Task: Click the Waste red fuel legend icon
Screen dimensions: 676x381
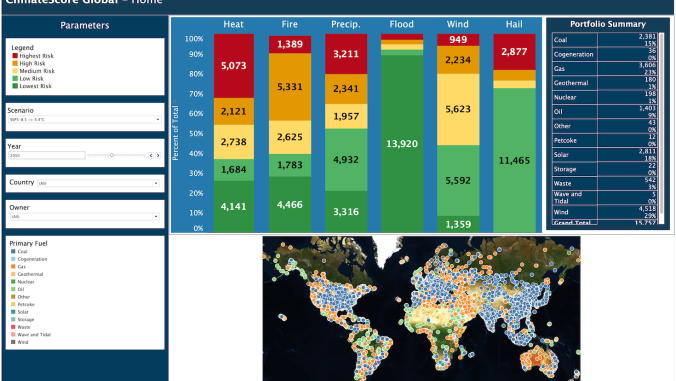Action: 13,327
